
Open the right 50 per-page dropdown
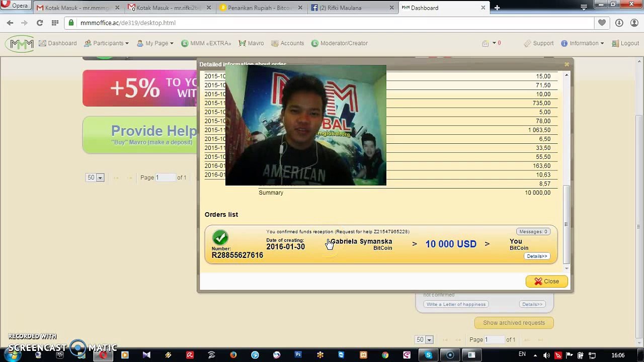424,340
